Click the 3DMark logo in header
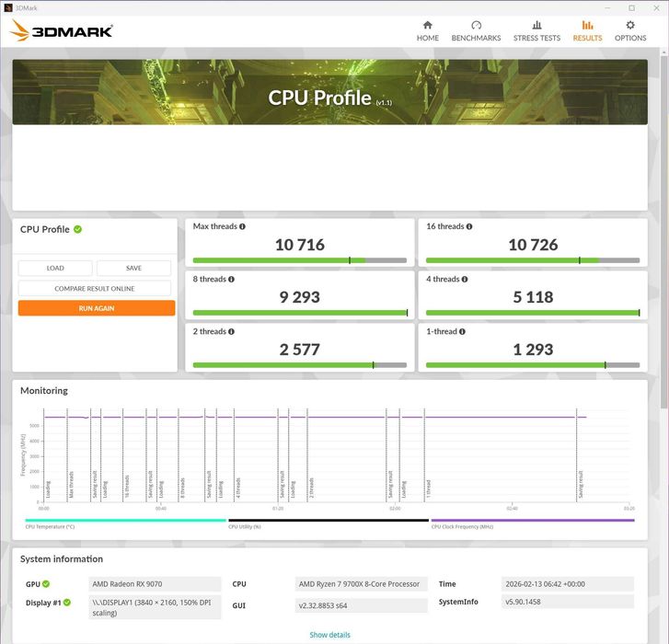Viewport: 669px width, 644px height. [x=61, y=30]
